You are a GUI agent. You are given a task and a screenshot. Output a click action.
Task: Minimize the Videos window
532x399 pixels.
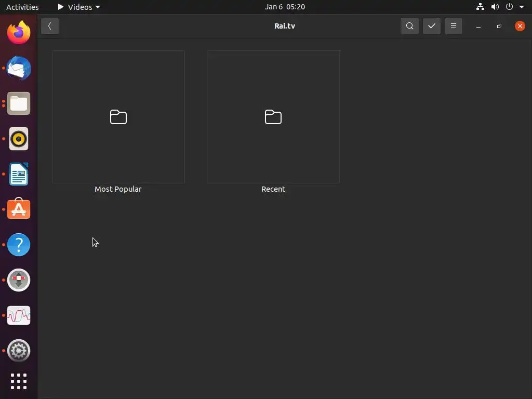coord(478,26)
